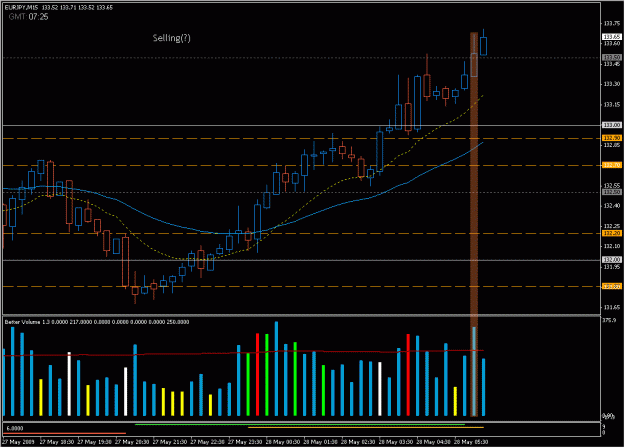Viewport: 625px width, 448px height.
Task: Click the 27 May 18:30 time label
Action: click(57, 442)
